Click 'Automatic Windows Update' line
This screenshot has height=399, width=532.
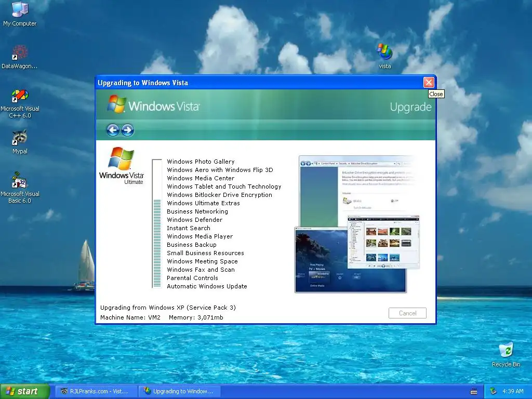[x=207, y=286]
